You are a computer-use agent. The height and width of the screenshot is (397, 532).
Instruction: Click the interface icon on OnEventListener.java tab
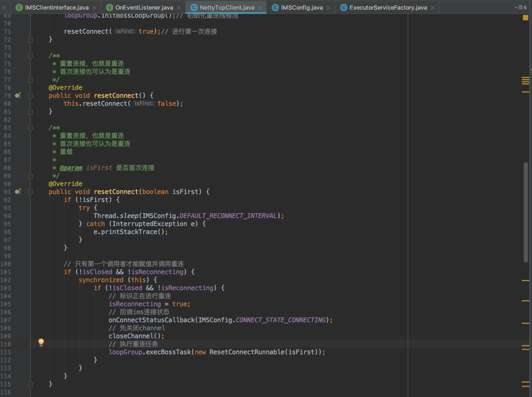tap(109, 7)
